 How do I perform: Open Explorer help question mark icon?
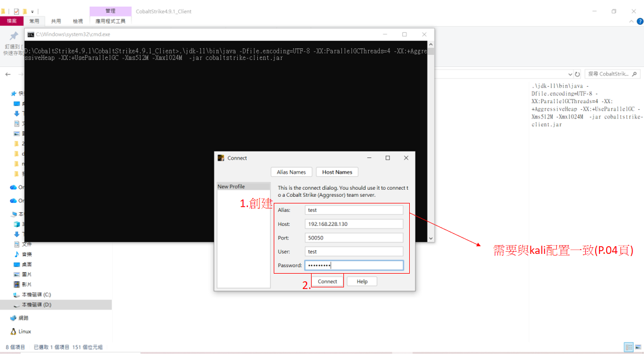click(x=640, y=21)
